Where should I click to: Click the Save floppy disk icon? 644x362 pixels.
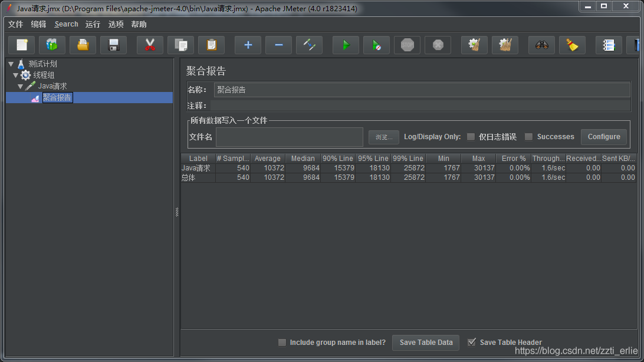click(x=114, y=45)
